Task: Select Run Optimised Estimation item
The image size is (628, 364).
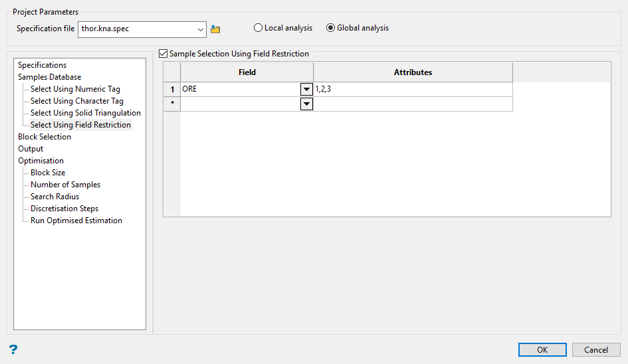Action: click(76, 221)
